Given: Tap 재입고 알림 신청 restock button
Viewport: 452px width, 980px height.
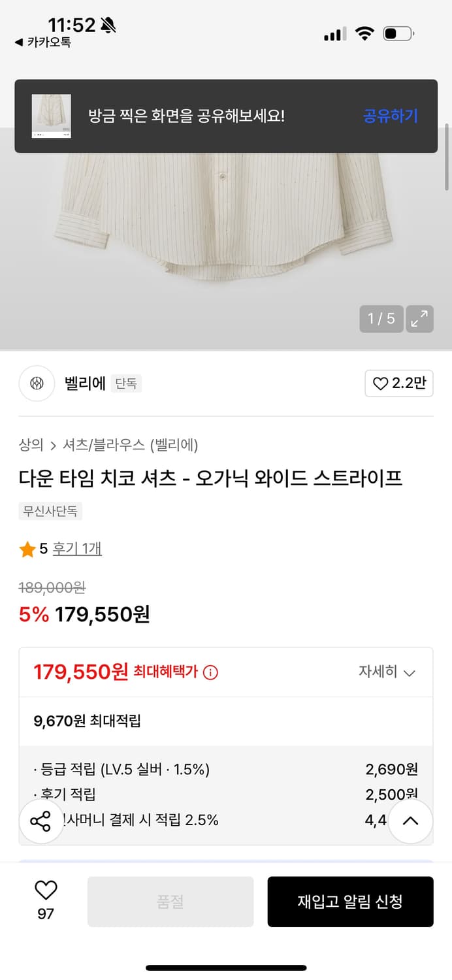Looking at the screenshot, I should [350, 902].
